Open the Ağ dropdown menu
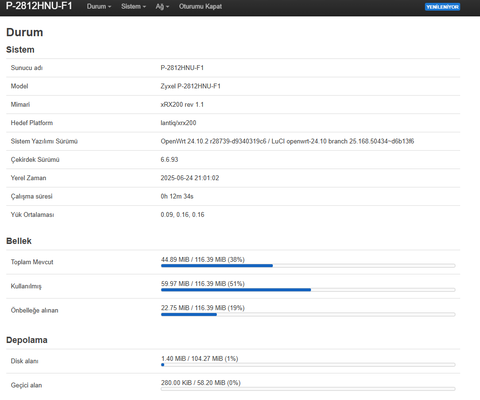 162,6
